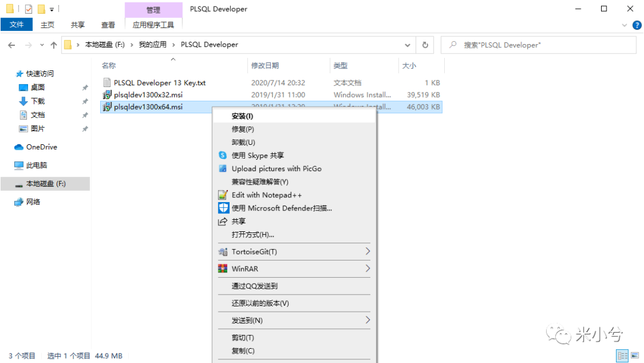
Task: Click the refresh button in address bar
Action: [425, 45]
